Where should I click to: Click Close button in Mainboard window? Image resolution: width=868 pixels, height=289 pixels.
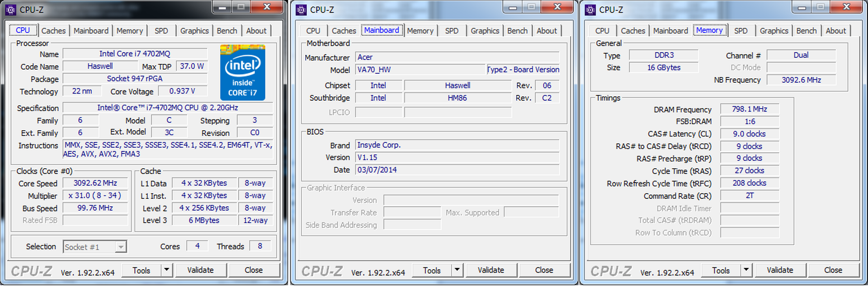coord(544,270)
